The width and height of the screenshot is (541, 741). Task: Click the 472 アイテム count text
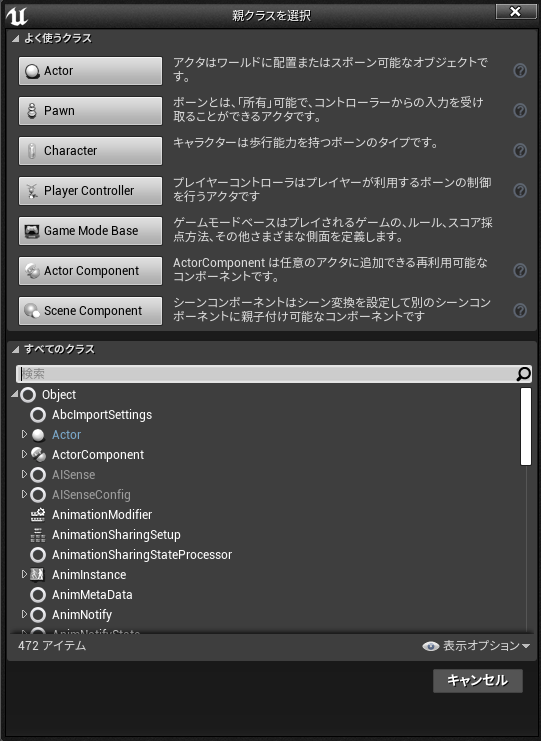click(52, 646)
